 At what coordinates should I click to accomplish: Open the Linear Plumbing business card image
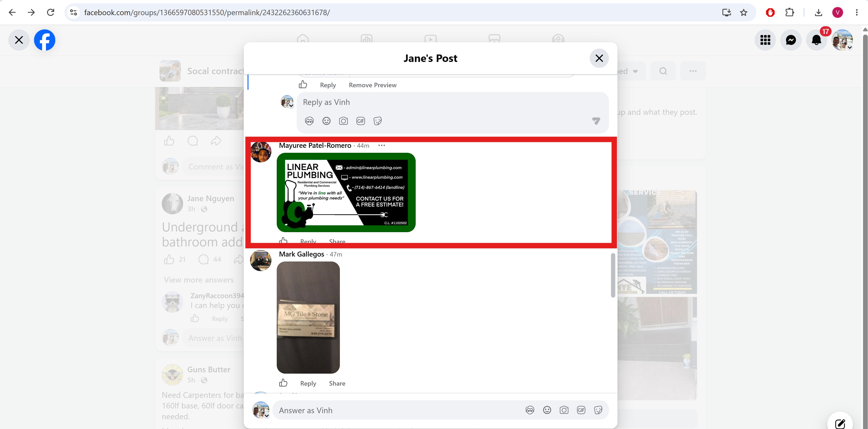346,192
